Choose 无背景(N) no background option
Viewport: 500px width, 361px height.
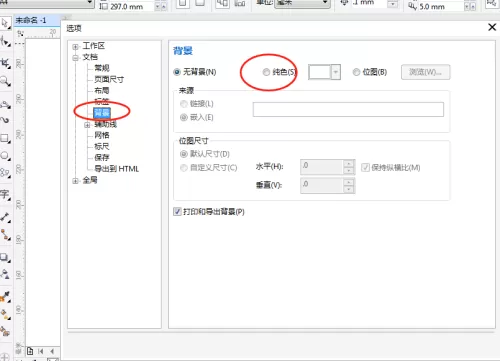click(x=195, y=72)
